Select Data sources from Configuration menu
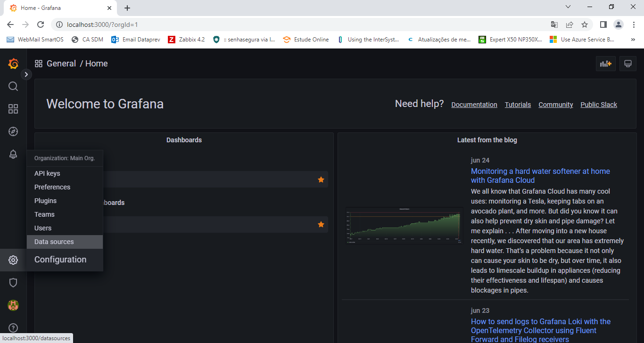 coord(54,242)
